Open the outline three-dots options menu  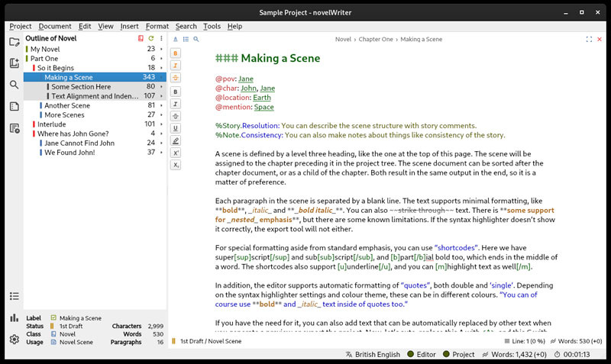coord(161,38)
